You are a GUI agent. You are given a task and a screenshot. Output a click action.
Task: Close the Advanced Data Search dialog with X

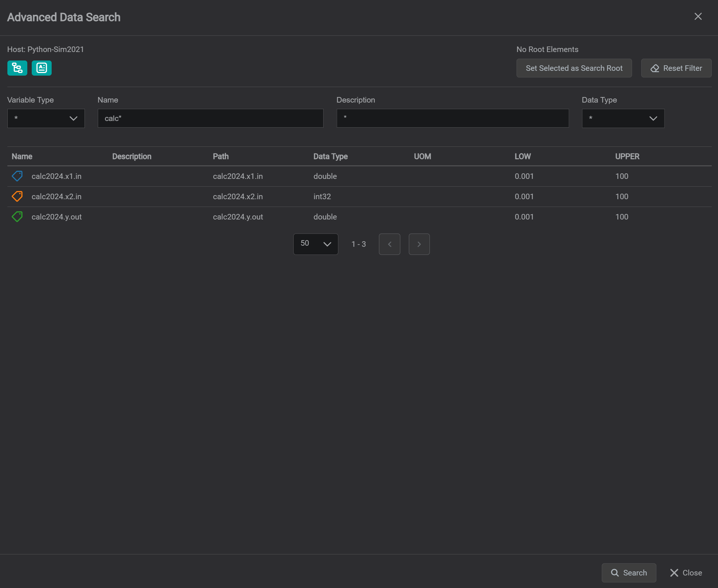698,17
